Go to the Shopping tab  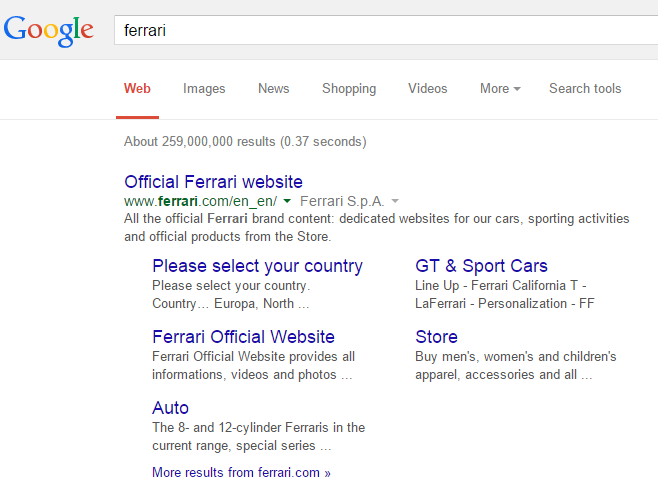click(x=349, y=89)
